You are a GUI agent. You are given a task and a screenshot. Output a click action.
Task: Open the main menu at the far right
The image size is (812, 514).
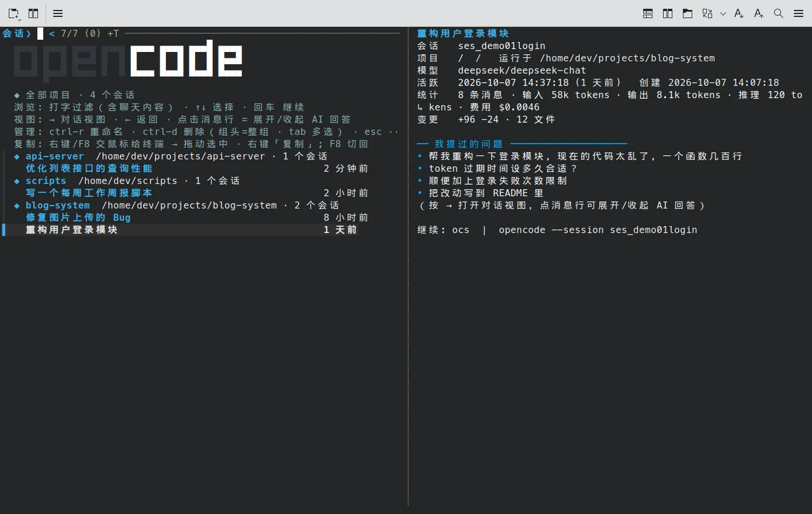point(799,13)
